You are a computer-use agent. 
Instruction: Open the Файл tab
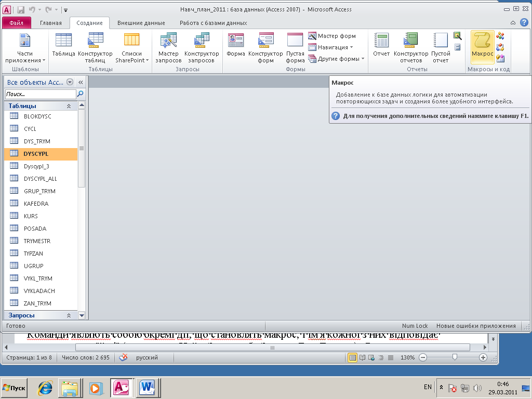pos(16,23)
